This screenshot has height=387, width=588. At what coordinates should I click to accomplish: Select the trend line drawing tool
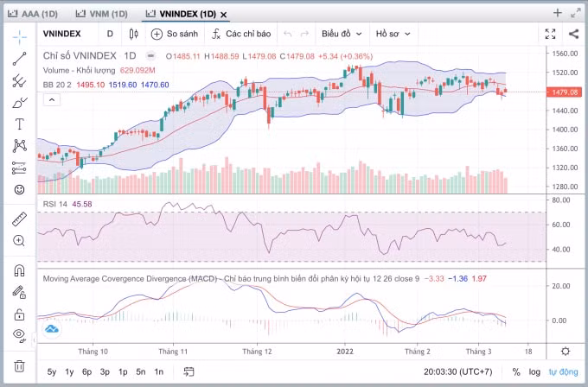tap(20, 59)
